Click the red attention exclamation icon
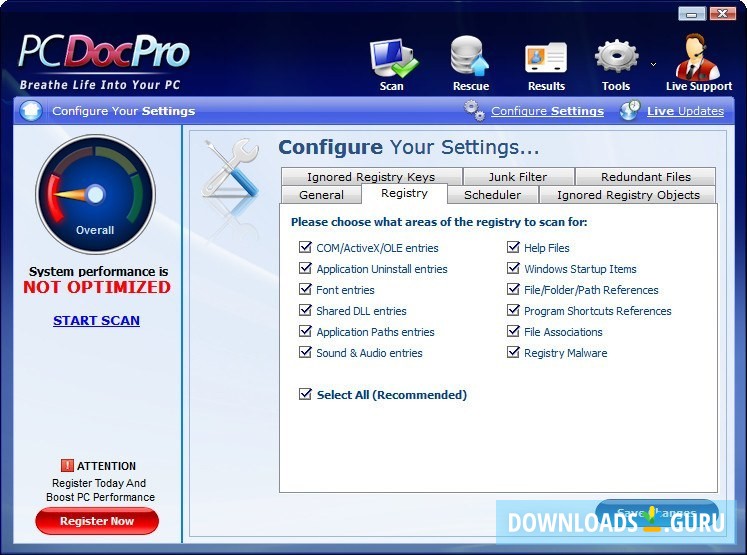747x555 pixels. click(x=67, y=465)
